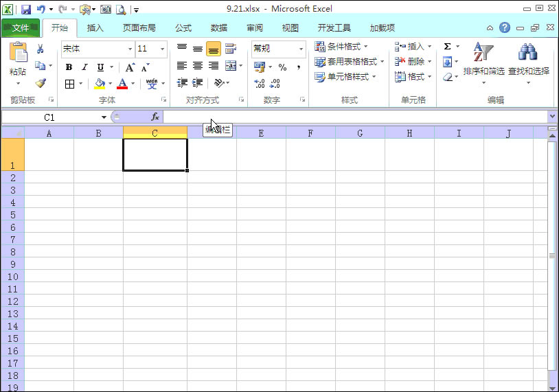
Task: Click the Cut scissors icon
Action: coord(41,49)
